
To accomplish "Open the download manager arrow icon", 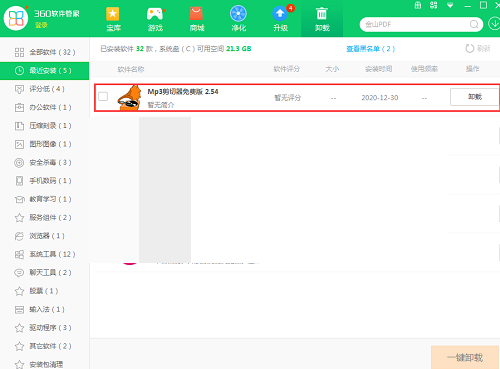I will click(494, 24).
